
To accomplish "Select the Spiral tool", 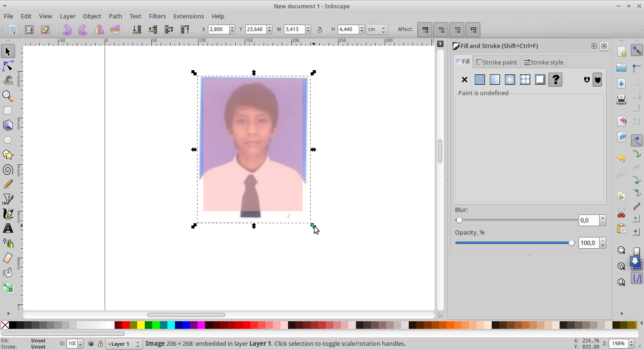I will coord(8,170).
